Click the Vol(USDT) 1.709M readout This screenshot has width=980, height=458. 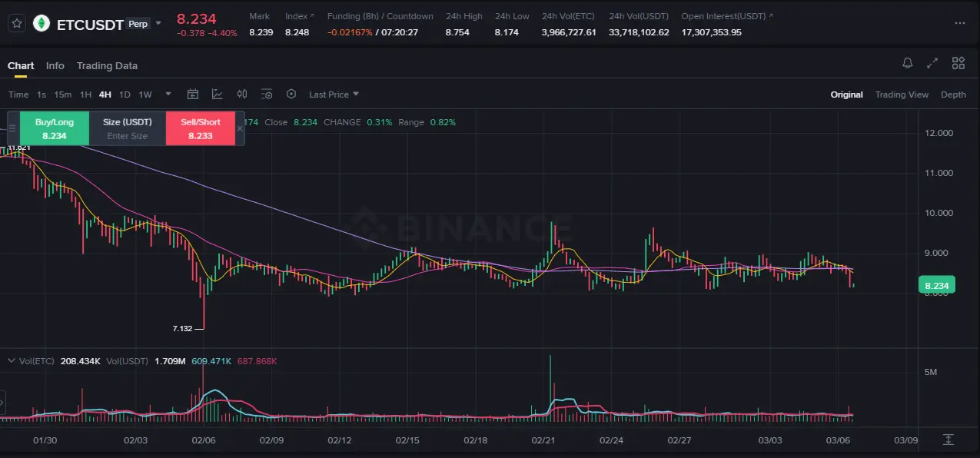pos(145,360)
